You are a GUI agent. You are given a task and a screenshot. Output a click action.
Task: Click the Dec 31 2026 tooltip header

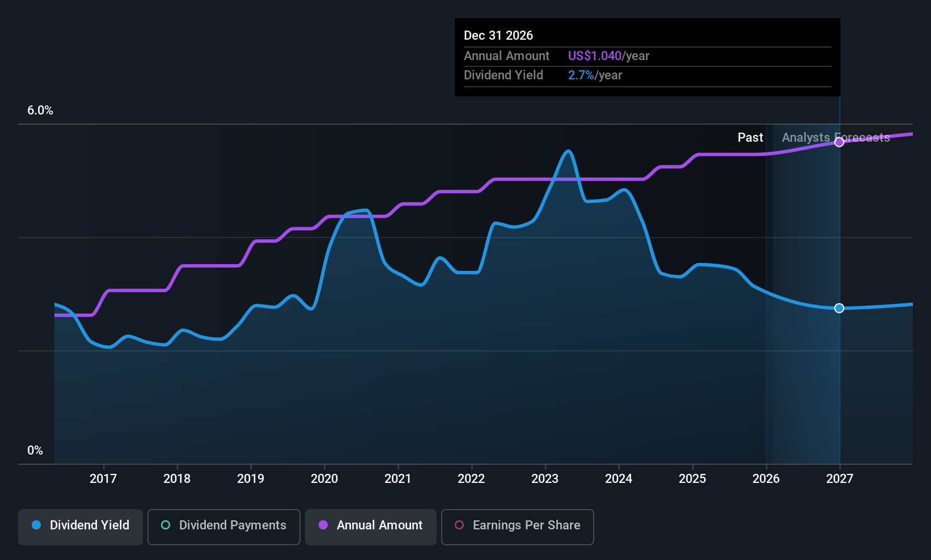tap(498, 35)
